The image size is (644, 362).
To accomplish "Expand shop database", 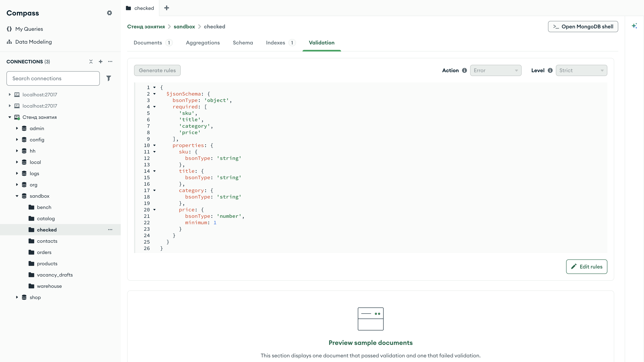I will point(17,297).
